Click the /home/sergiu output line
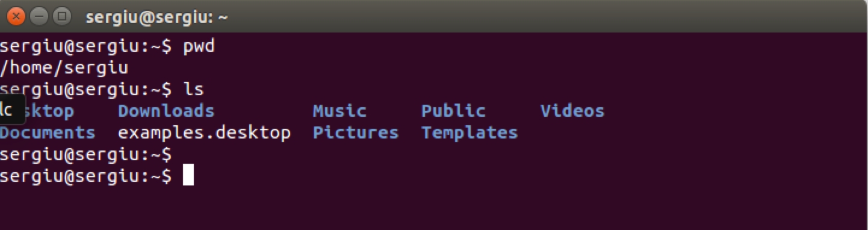868x230 pixels. (x=64, y=68)
